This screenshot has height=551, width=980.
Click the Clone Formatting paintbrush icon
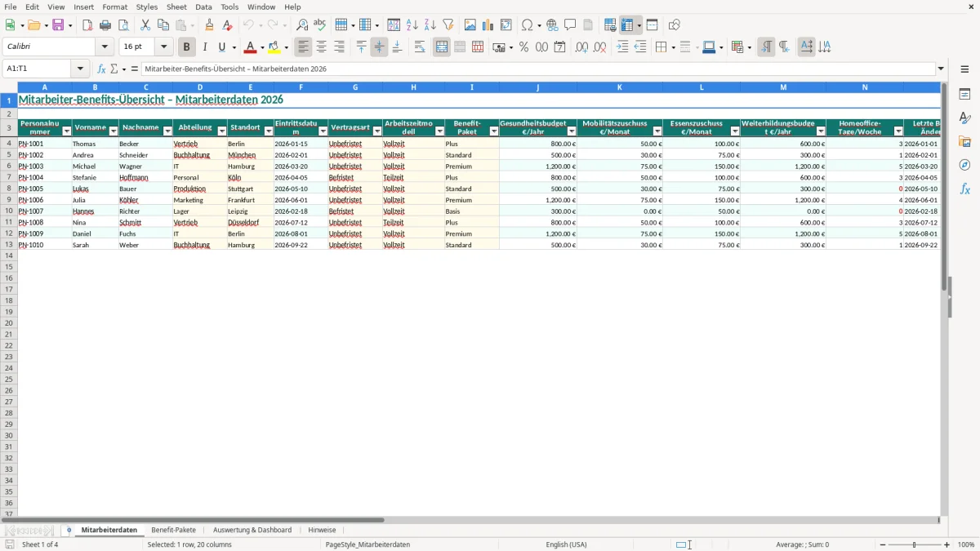click(209, 25)
